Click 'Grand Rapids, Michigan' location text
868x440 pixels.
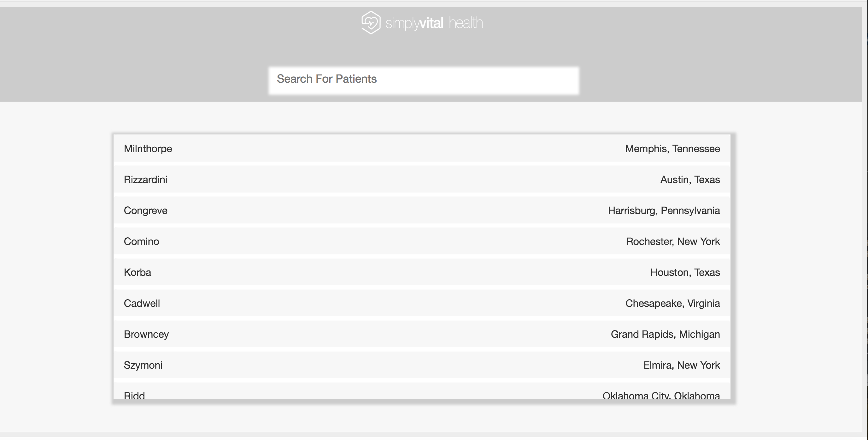tap(665, 334)
